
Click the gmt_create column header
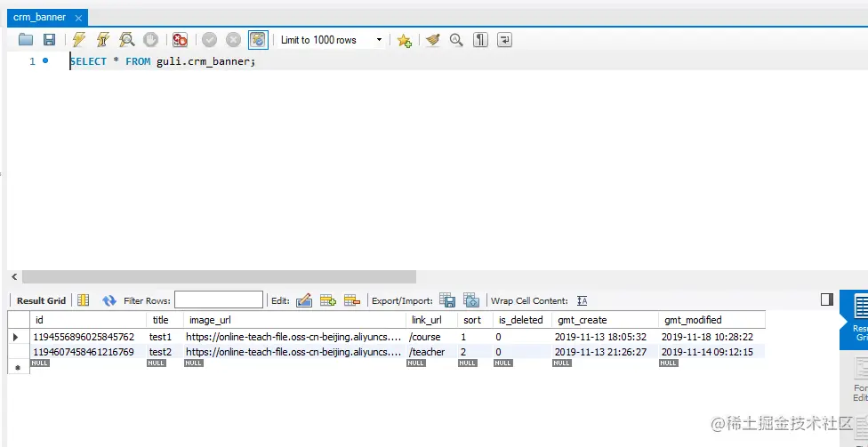605,320
